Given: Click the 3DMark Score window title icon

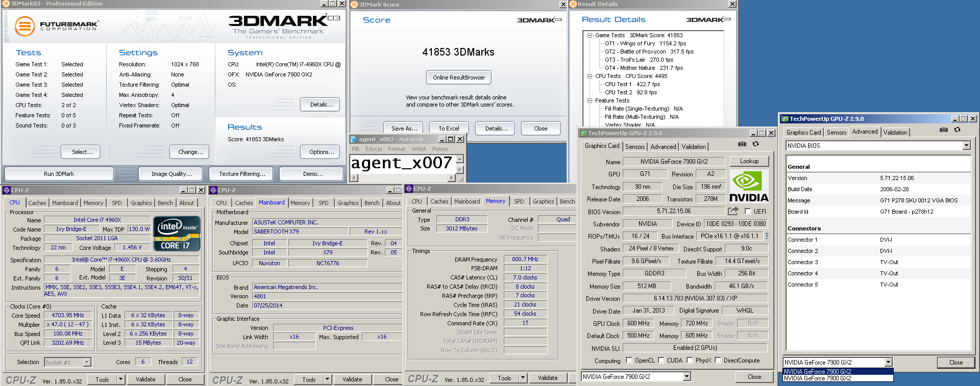Looking at the screenshot, I should [x=355, y=5].
